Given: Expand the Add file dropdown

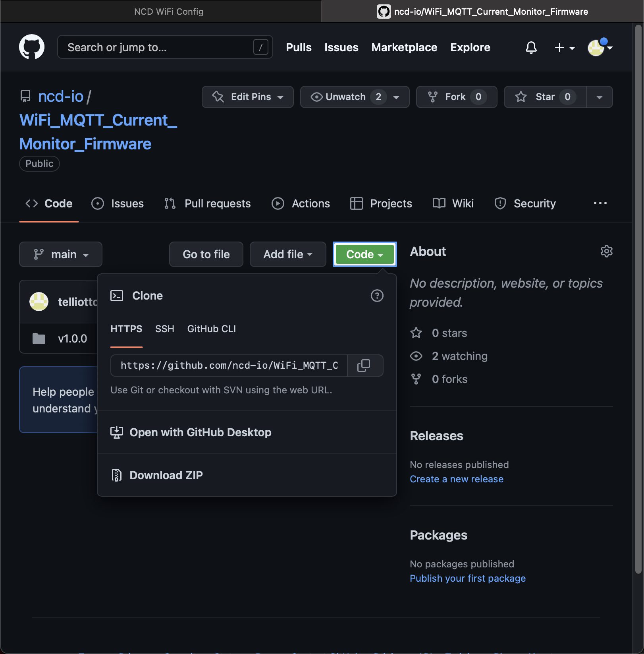Looking at the screenshot, I should click(287, 254).
